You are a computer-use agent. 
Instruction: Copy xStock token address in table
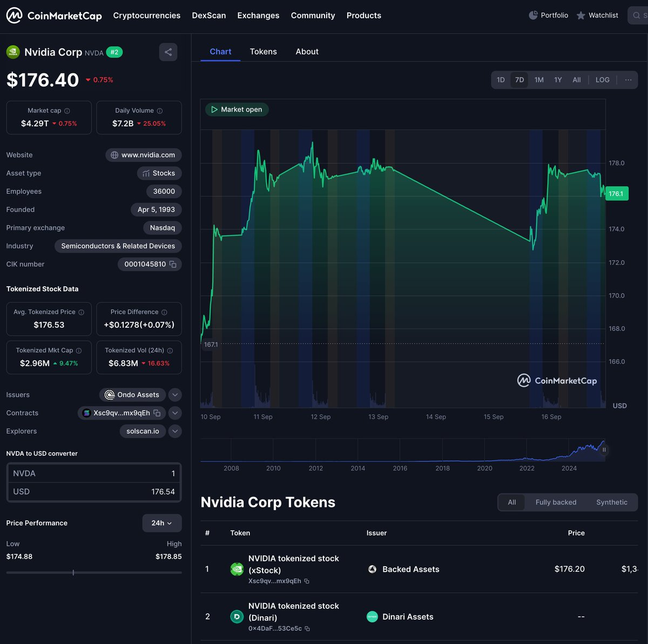[307, 581]
